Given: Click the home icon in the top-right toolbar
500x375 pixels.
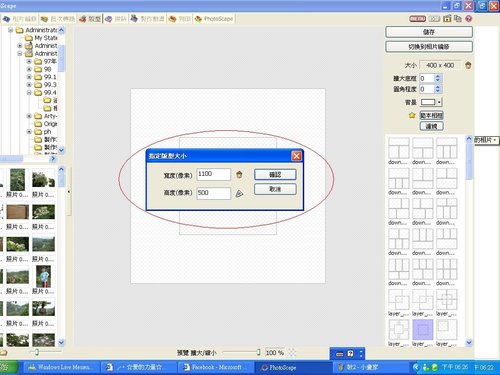Looking at the screenshot, I should click(x=447, y=19).
